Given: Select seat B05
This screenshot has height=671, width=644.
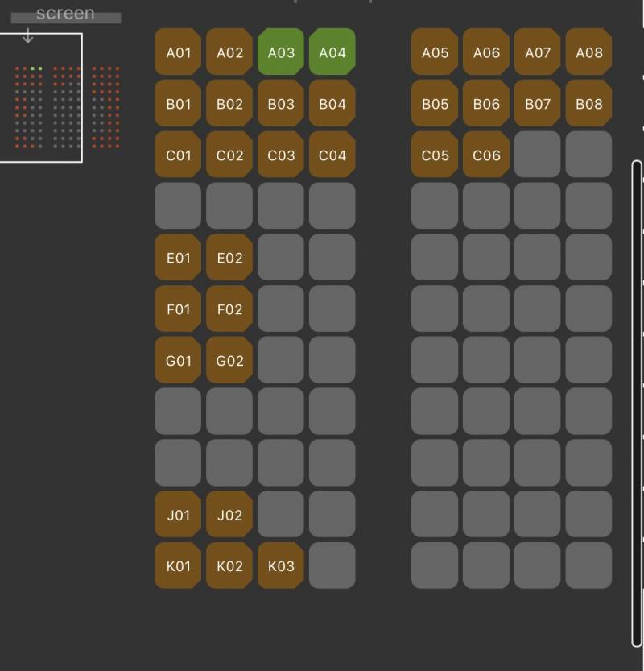Looking at the screenshot, I should point(435,103).
